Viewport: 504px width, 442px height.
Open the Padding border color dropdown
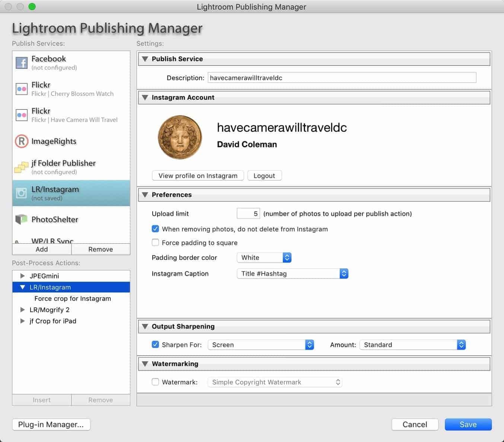pyautogui.click(x=264, y=257)
